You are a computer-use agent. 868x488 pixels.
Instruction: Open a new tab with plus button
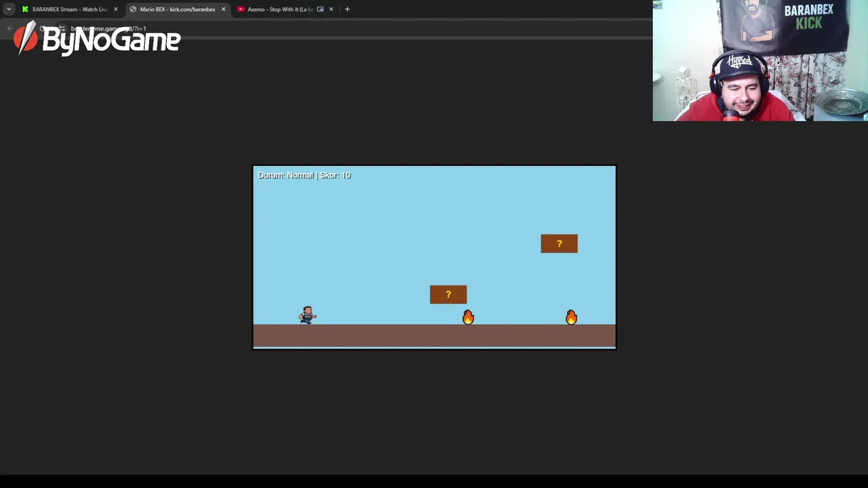[x=347, y=9]
